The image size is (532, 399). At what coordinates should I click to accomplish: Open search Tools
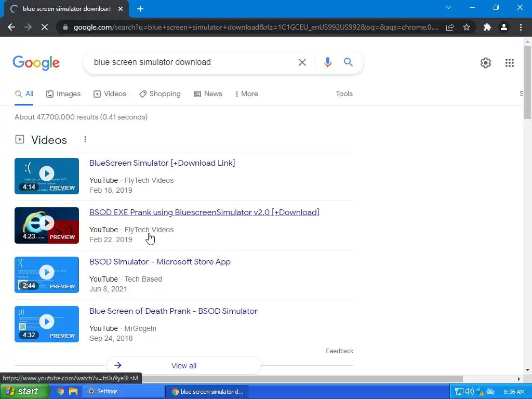coord(344,94)
